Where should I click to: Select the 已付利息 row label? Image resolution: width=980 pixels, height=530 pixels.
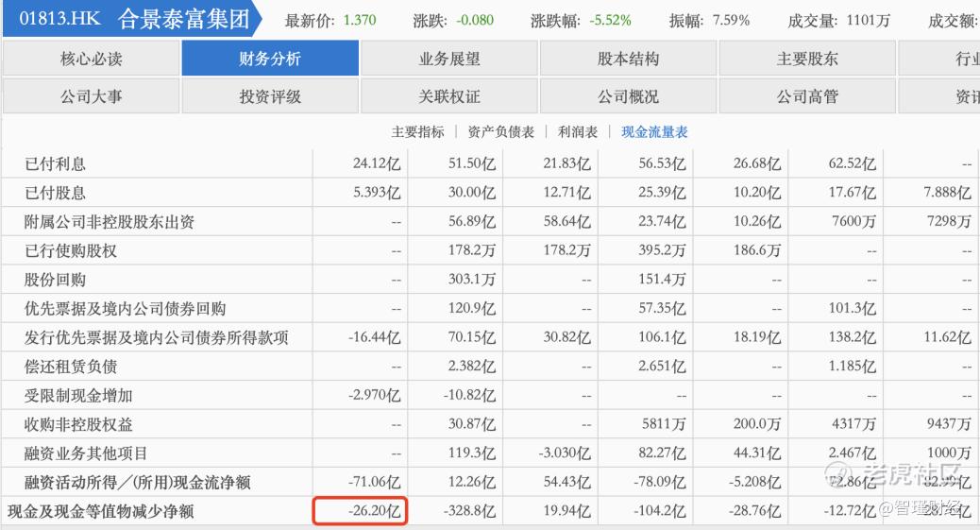click(55, 164)
